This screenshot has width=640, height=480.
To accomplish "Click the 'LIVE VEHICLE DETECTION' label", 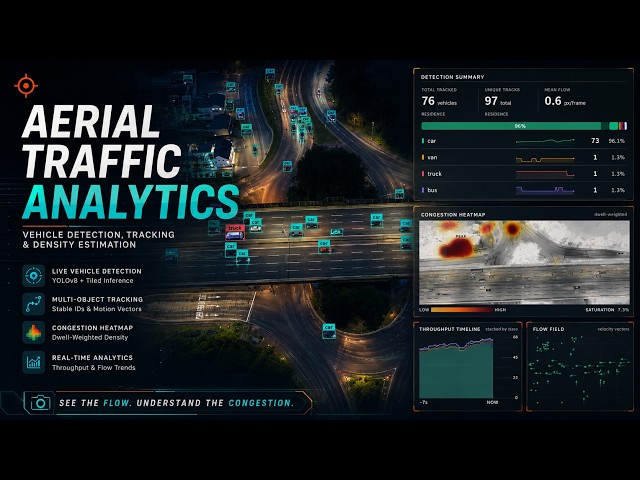I will click(96, 271).
